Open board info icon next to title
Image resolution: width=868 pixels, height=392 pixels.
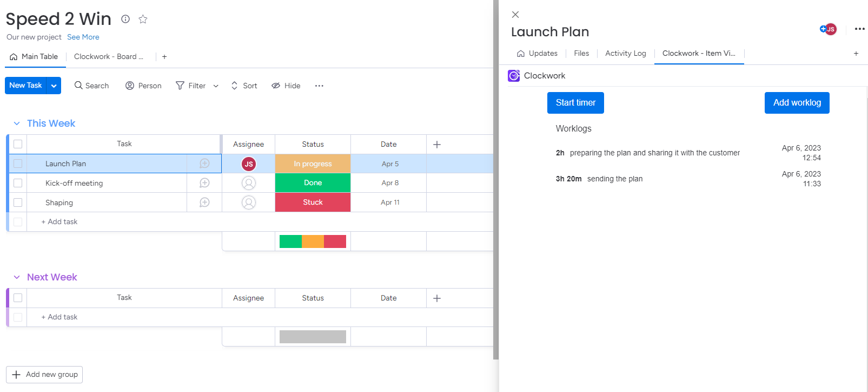pos(125,19)
